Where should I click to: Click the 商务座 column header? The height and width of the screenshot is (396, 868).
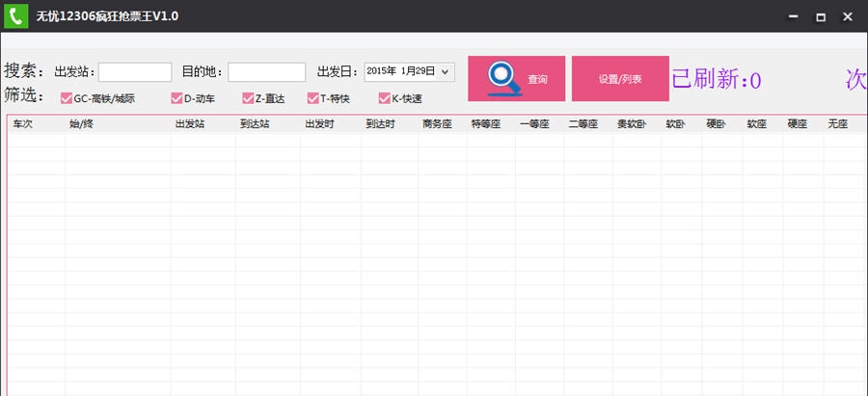click(x=437, y=124)
